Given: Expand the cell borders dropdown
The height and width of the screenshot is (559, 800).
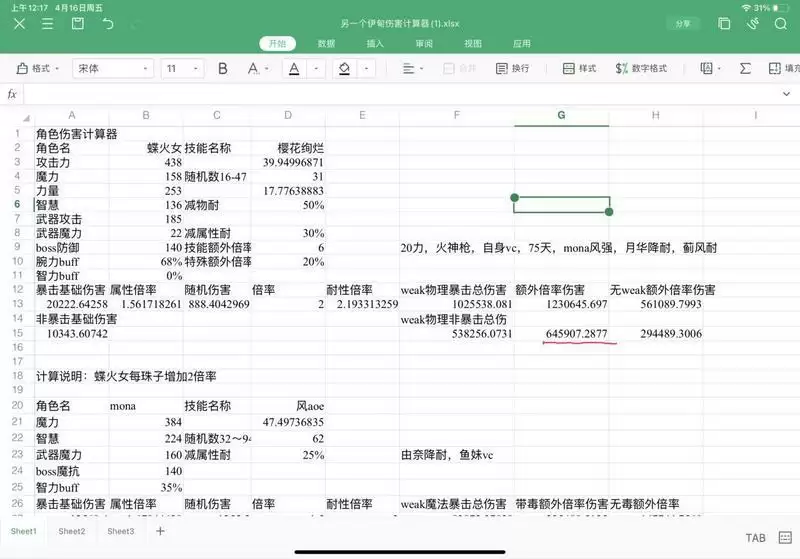Looking at the screenshot, I should point(711,68).
